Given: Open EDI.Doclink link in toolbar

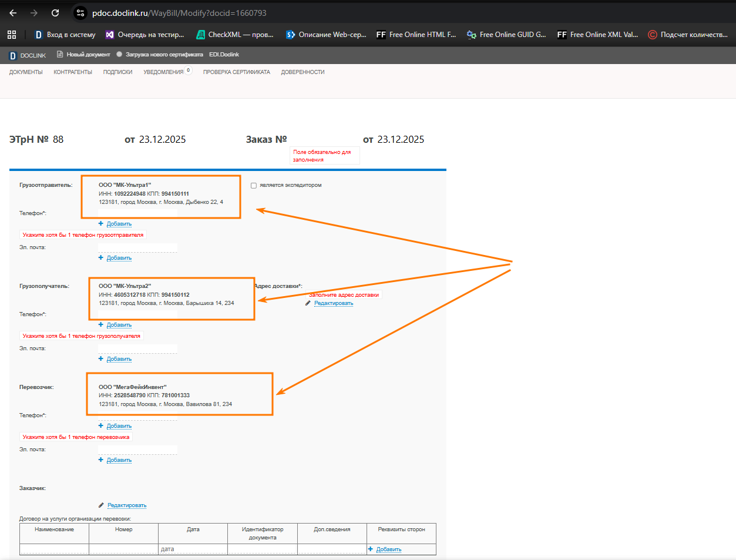Looking at the screenshot, I should pyautogui.click(x=224, y=55).
